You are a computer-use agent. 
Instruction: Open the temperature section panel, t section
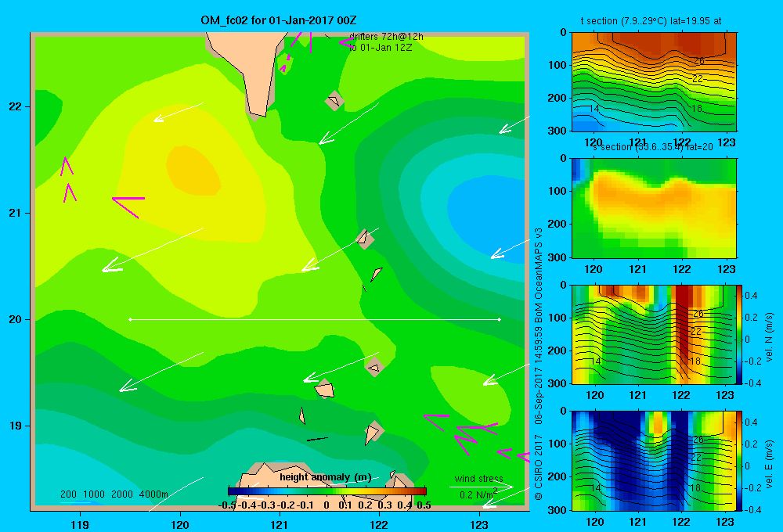coord(654,82)
